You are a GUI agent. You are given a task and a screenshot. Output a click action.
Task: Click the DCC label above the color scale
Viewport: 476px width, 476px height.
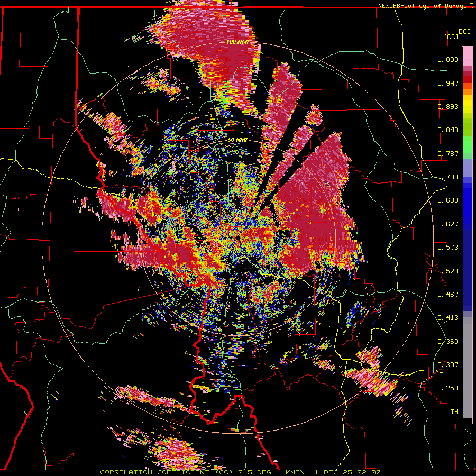[464, 32]
